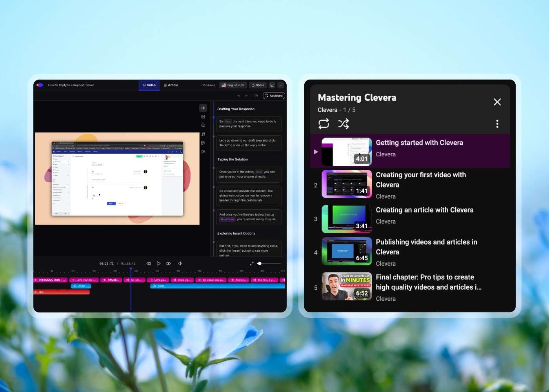The height and width of the screenshot is (392, 549).
Task: Select the "Let's start by" audio clip
Action: click(x=84, y=280)
